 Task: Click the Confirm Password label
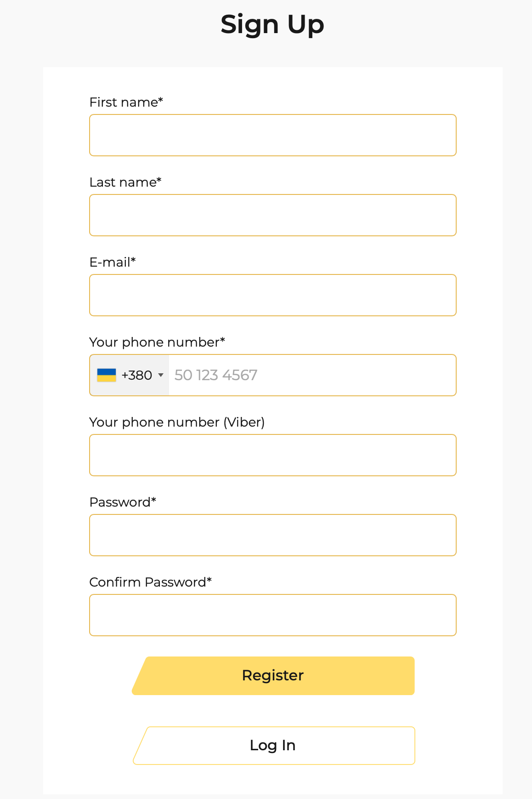point(151,582)
